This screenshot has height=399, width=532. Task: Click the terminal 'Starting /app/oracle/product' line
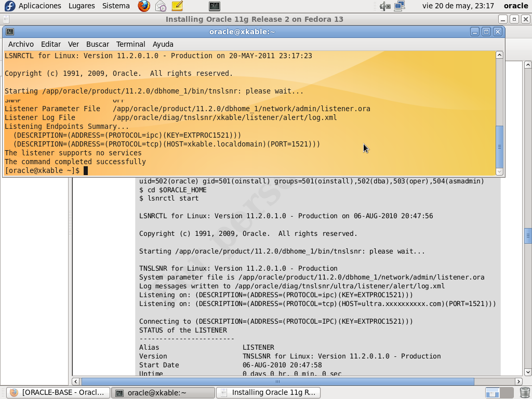(x=154, y=91)
